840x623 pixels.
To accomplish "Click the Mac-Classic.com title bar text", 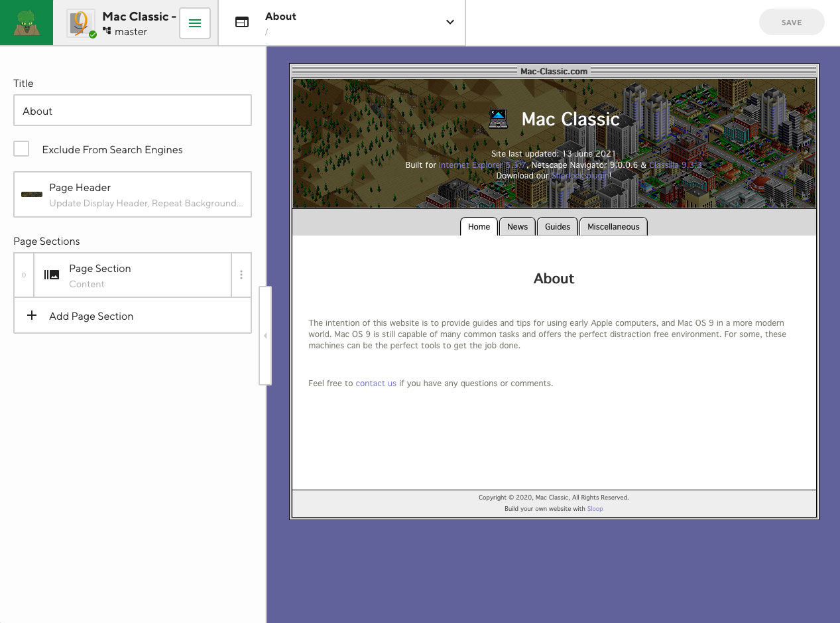I will pyautogui.click(x=554, y=71).
